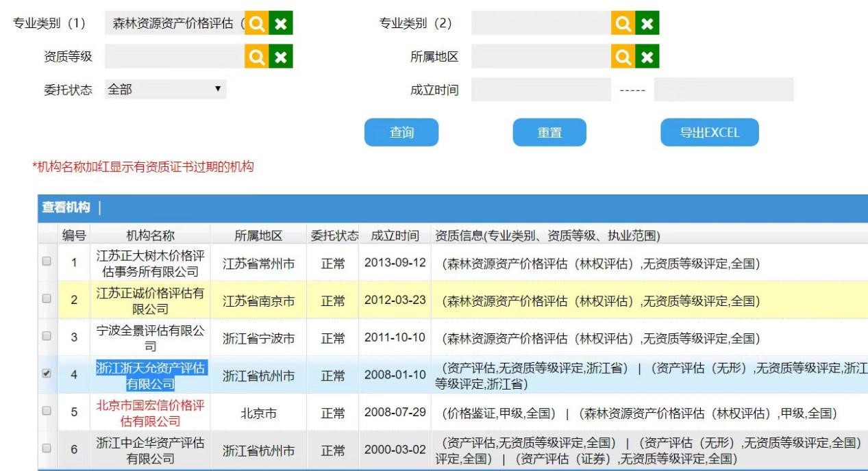868x471 pixels.
Task: Sort by the 成立时间 column header
Action: tap(395, 235)
